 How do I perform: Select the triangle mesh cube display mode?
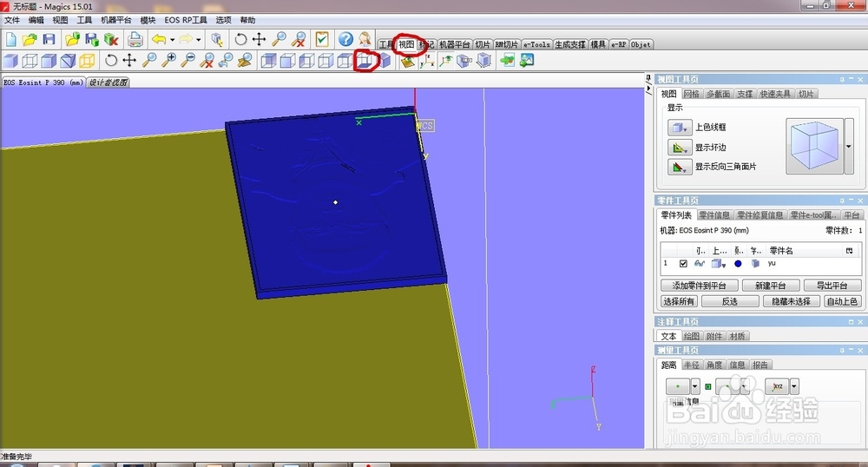click(68, 60)
